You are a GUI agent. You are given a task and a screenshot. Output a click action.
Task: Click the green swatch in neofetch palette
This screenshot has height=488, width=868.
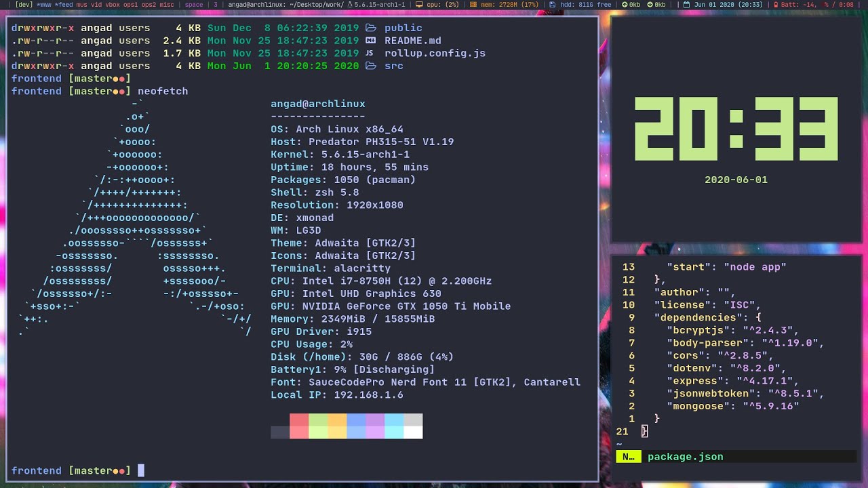tap(318, 426)
